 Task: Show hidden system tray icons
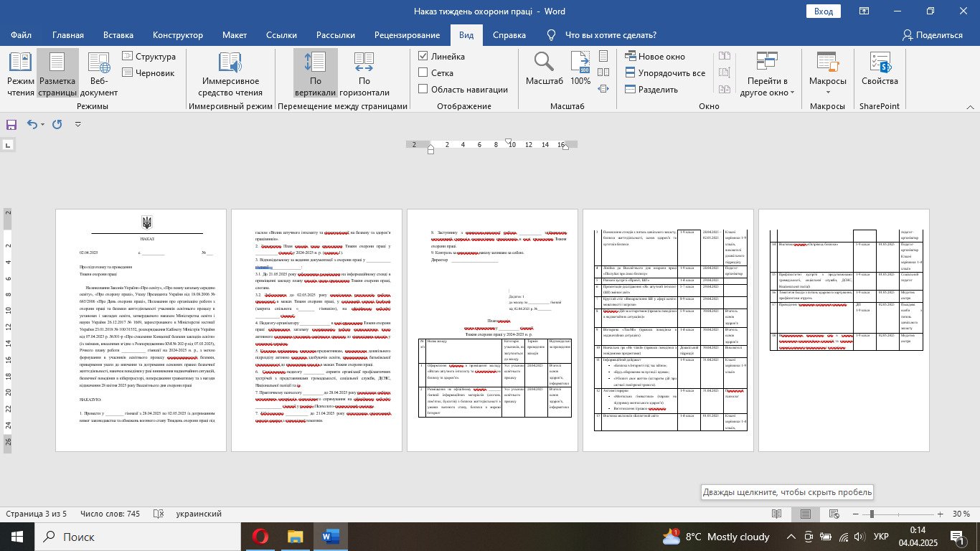(791, 536)
